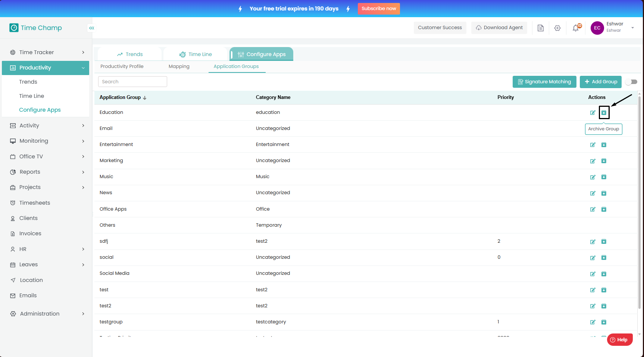Viewport: 644px width, 357px height.
Task: Archive the Music group
Action: click(604, 177)
